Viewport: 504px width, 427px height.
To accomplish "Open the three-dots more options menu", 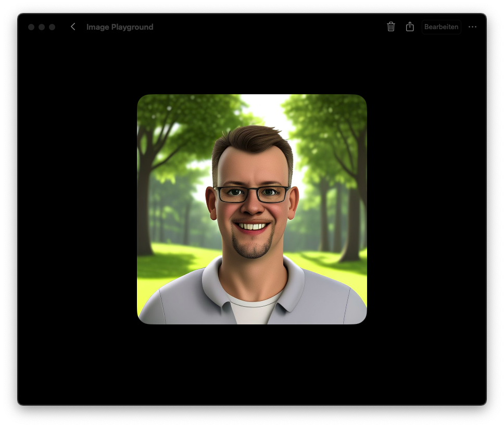I will (x=473, y=27).
